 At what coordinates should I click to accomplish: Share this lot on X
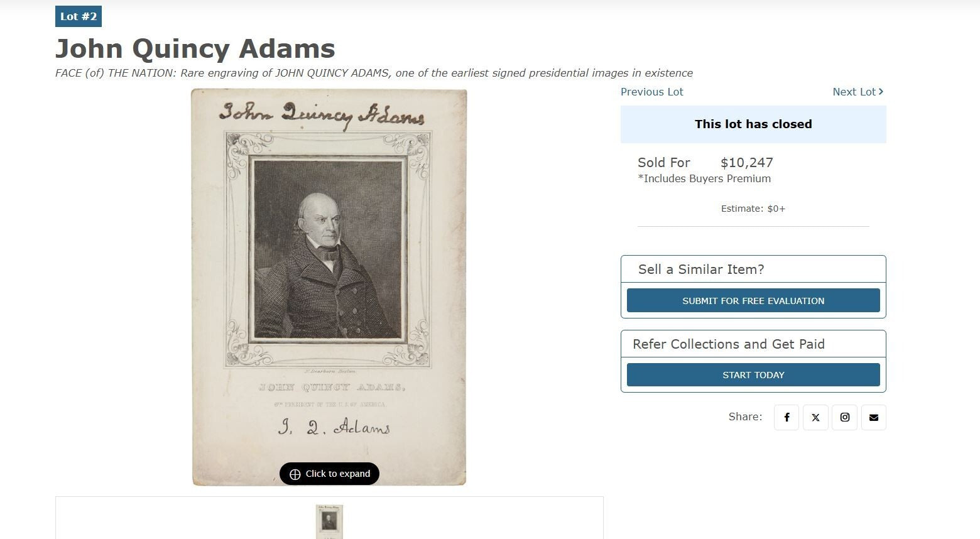[815, 417]
